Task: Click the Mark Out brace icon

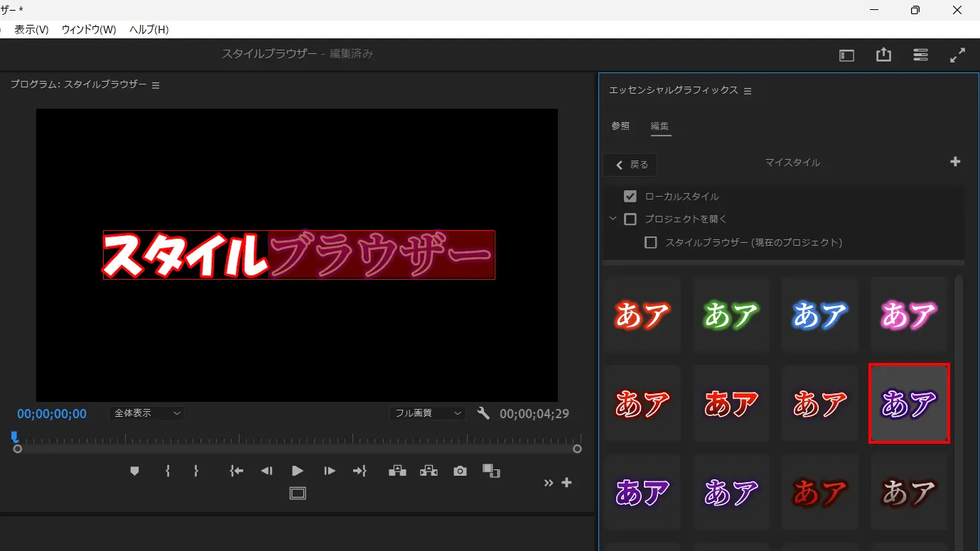Action: click(x=196, y=471)
